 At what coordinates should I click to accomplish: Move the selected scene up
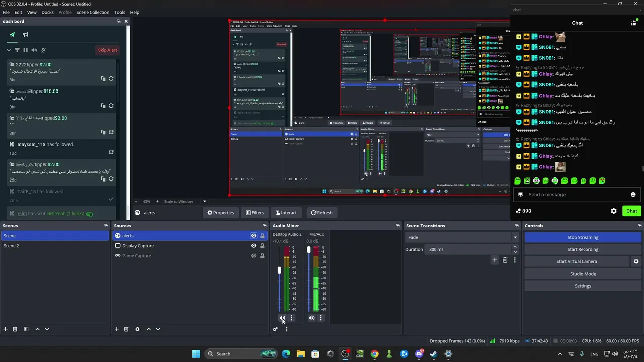37,329
